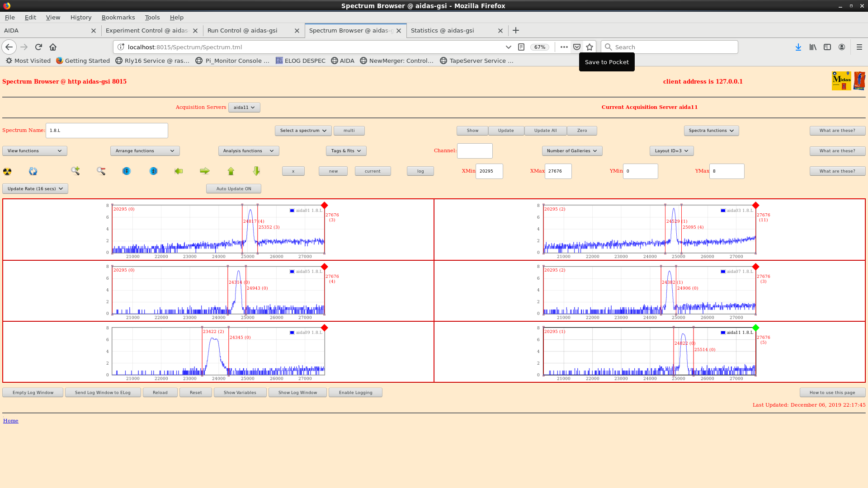Open the Bookmarks menu
Image resolution: width=868 pixels, height=488 pixels.
[118, 17]
